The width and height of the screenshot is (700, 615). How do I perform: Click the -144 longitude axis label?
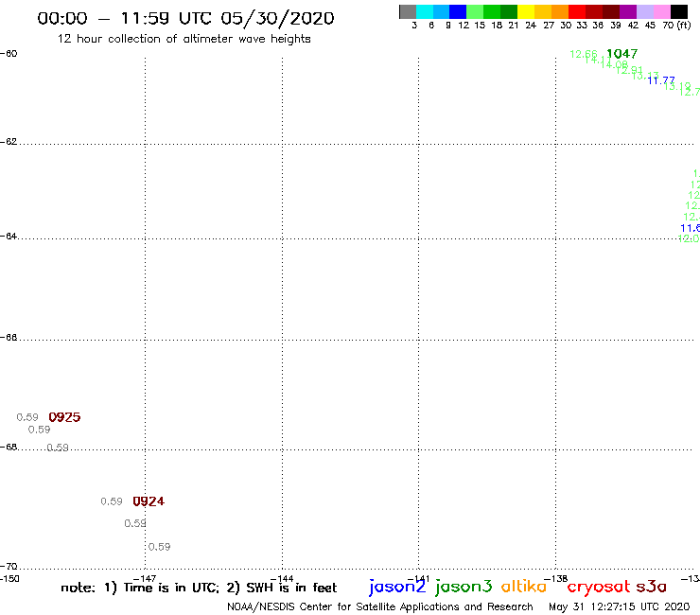click(x=282, y=579)
